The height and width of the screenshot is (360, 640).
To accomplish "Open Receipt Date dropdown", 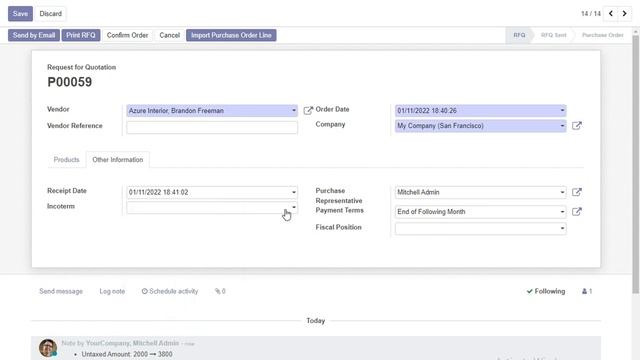I will click(x=293, y=192).
